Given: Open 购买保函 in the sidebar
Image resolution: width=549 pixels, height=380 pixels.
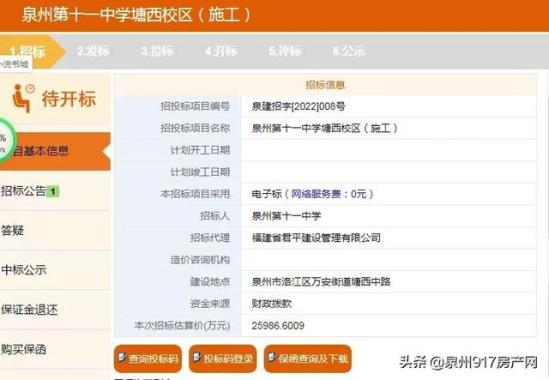Looking at the screenshot, I should tap(24, 349).
